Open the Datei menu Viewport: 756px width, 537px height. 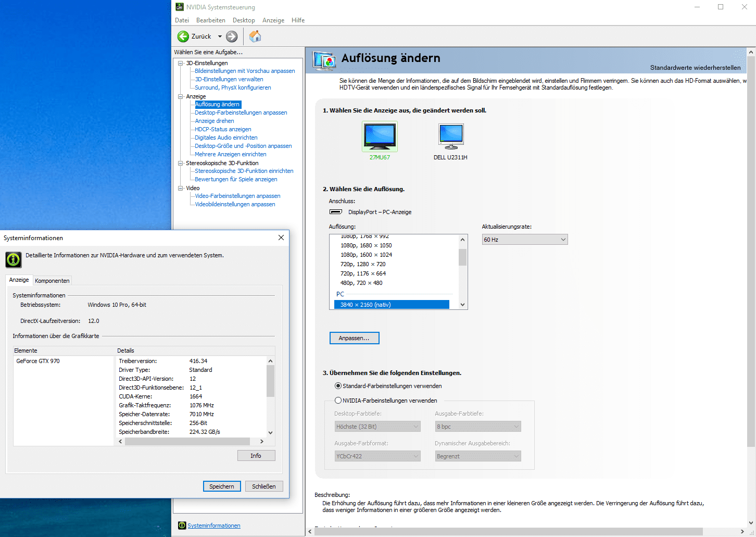pos(182,20)
